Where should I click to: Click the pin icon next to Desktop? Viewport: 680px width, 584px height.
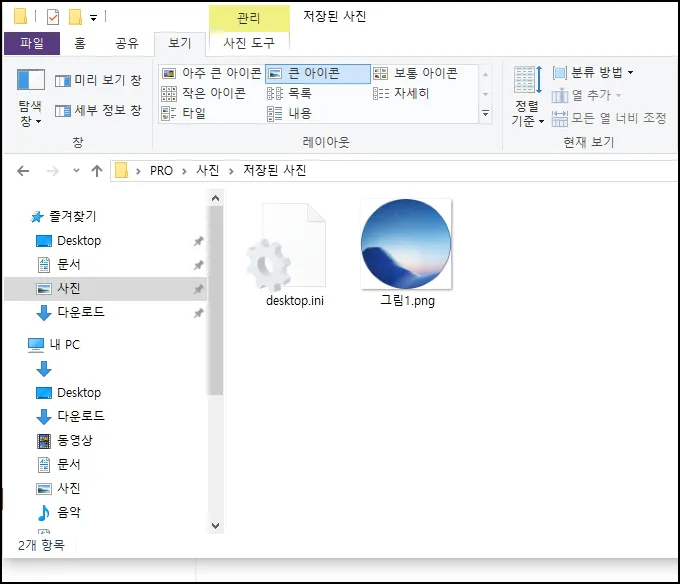click(199, 241)
